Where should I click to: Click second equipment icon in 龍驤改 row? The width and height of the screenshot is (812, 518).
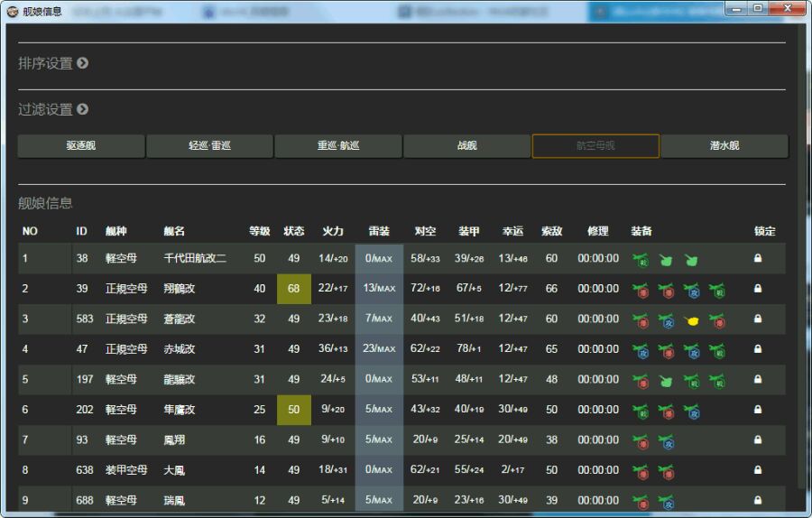[666, 381]
